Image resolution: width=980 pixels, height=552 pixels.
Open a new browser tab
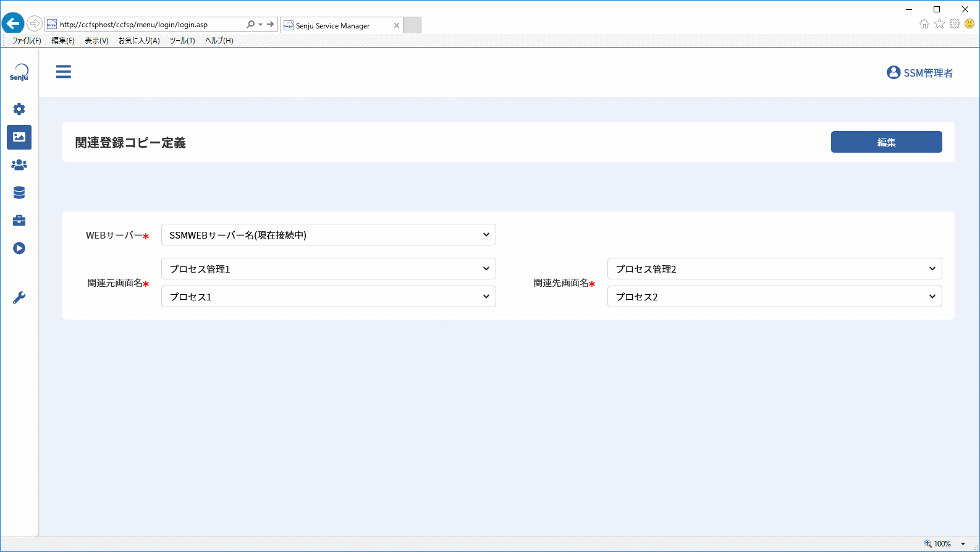tap(412, 25)
